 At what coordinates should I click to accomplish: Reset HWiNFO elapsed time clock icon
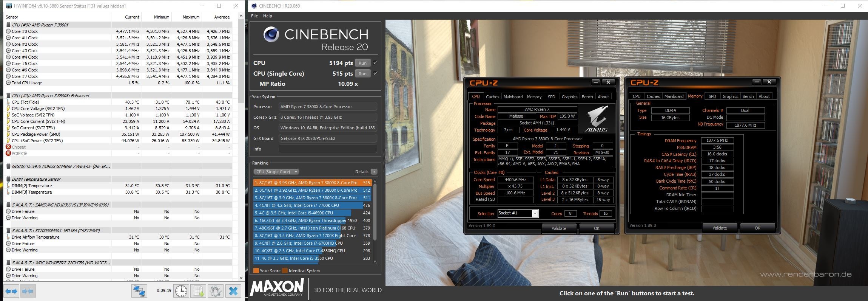pyautogui.click(x=181, y=291)
